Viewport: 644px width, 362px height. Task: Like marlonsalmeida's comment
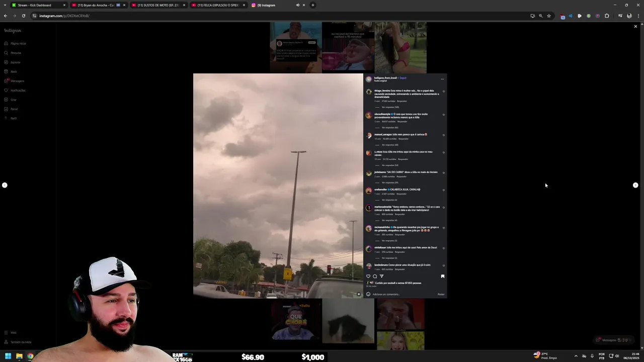click(x=443, y=207)
